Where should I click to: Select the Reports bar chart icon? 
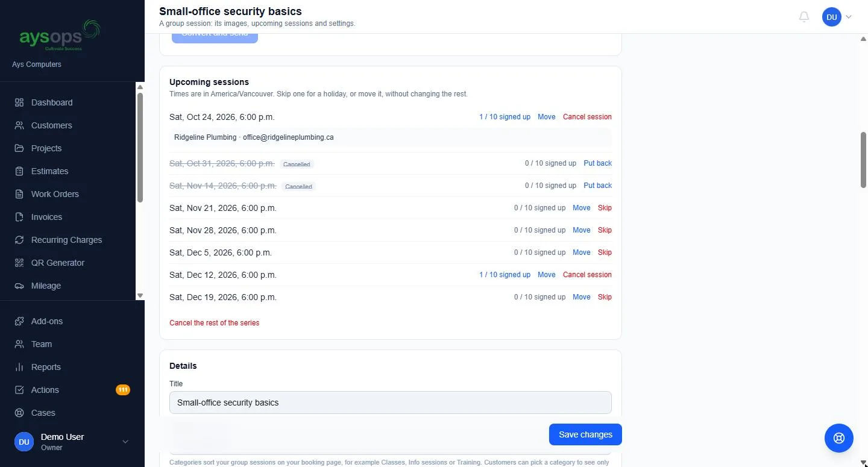point(19,367)
